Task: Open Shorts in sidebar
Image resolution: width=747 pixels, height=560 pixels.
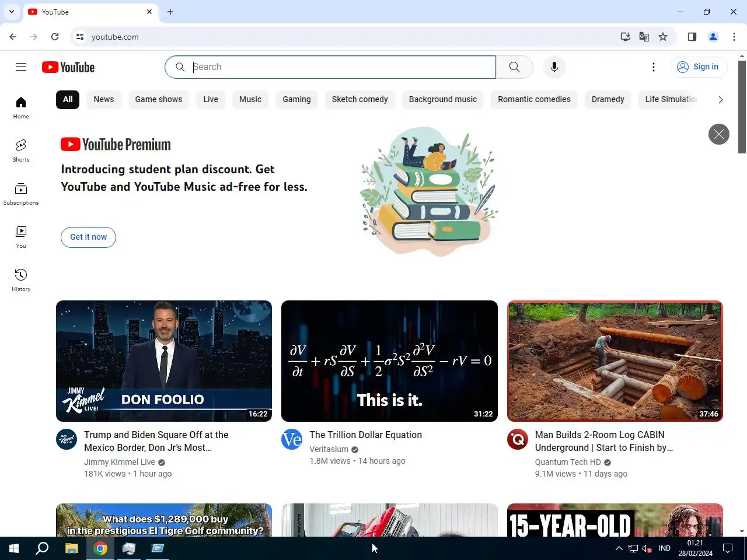Action: click(21, 151)
